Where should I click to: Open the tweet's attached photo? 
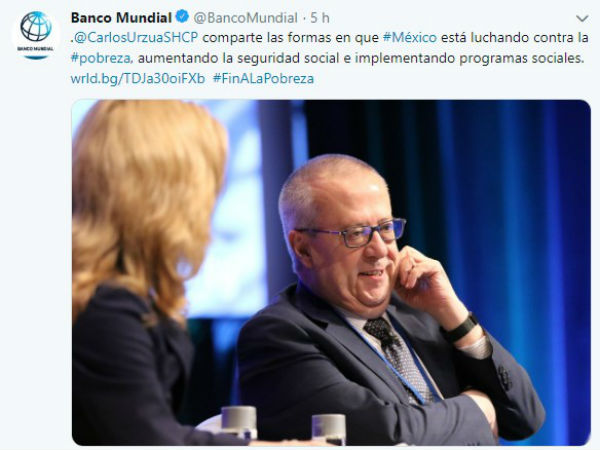(x=331, y=272)
